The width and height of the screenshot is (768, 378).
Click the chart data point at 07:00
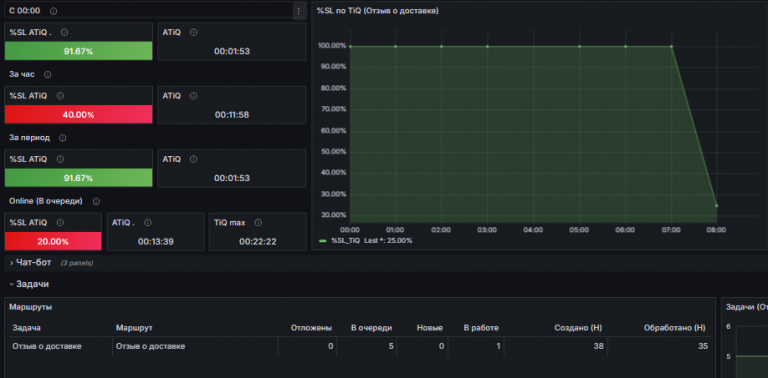click(x=671, y=47)
